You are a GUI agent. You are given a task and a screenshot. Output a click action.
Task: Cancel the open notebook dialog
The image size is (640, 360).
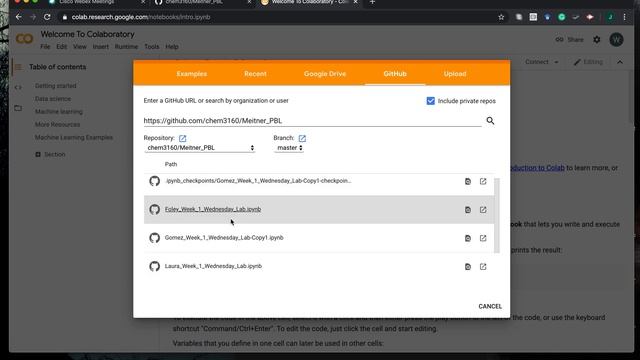(x=490, y=306)
